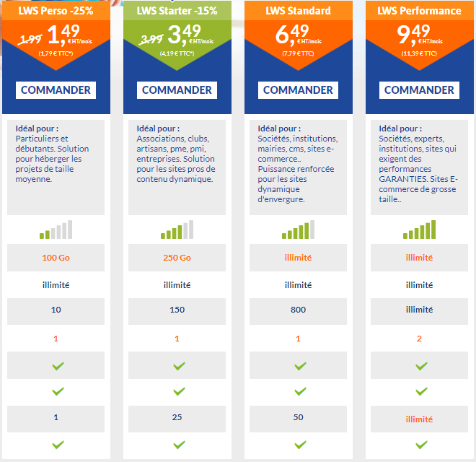The image size is (476, 462).
Task: Select the LWS Starter -15% green header
Action: pos(177,11)
